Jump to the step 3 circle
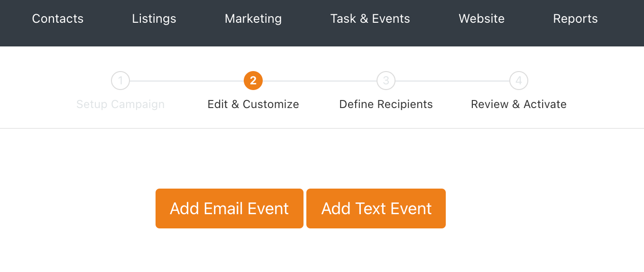Image resolution: width=644 pixels, height=272 pixels. click(x=386, y=81)
